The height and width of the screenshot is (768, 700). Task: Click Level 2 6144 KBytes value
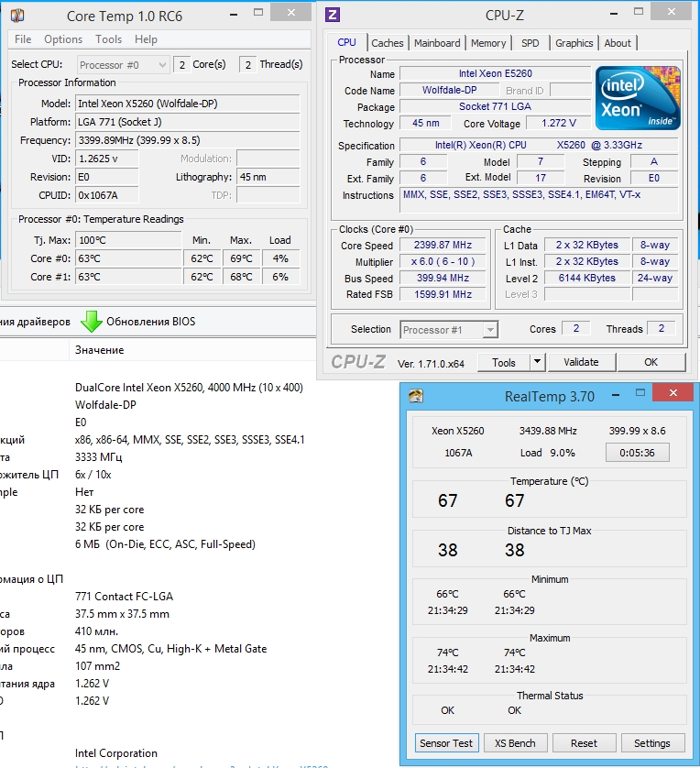[586, 278]
